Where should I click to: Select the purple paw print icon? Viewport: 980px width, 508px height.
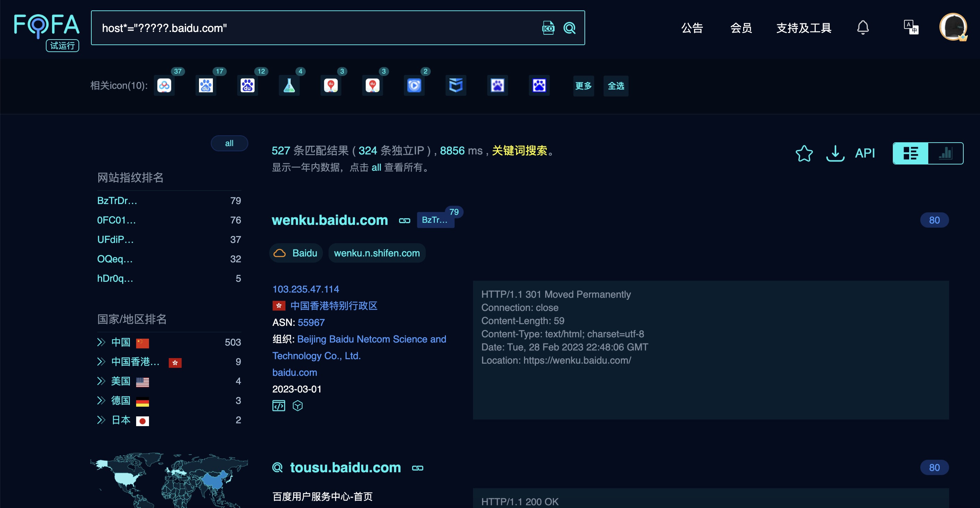tap(498, 86)
